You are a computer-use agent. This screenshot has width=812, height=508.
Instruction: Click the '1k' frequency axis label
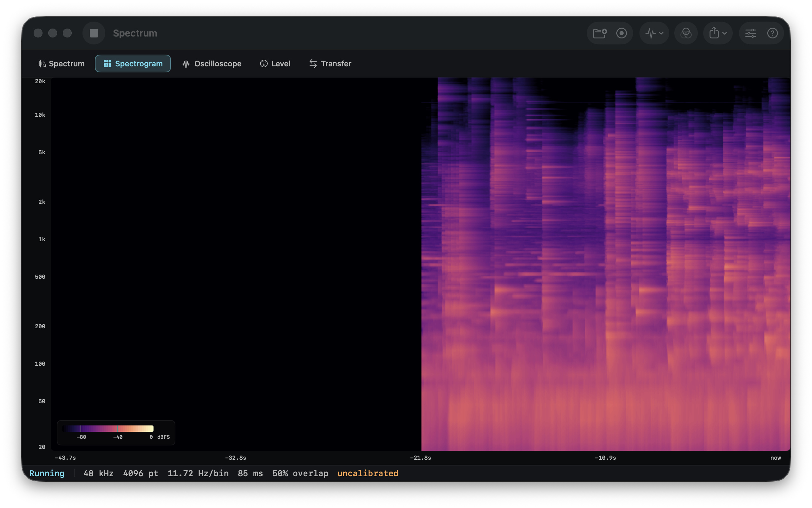click(42, 239)
